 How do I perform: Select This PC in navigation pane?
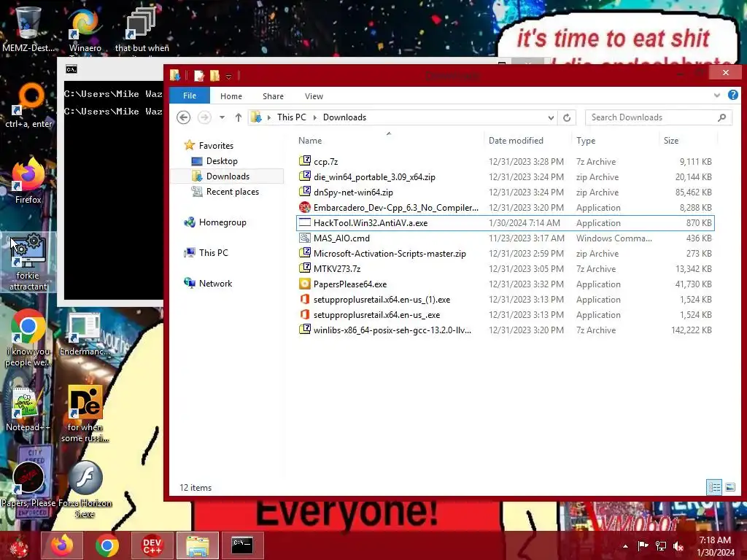coord(214,253)
